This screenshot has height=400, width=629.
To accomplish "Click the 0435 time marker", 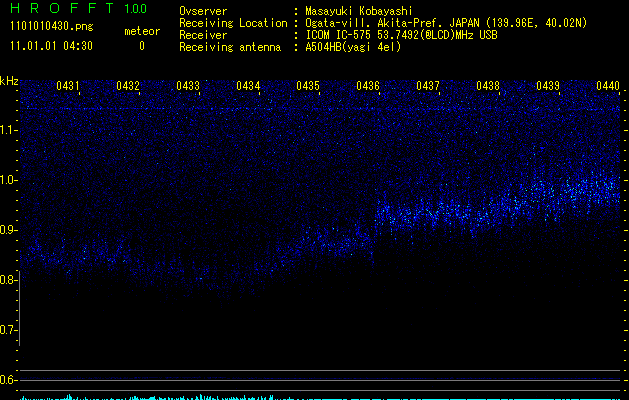I will tap(308, 87).
